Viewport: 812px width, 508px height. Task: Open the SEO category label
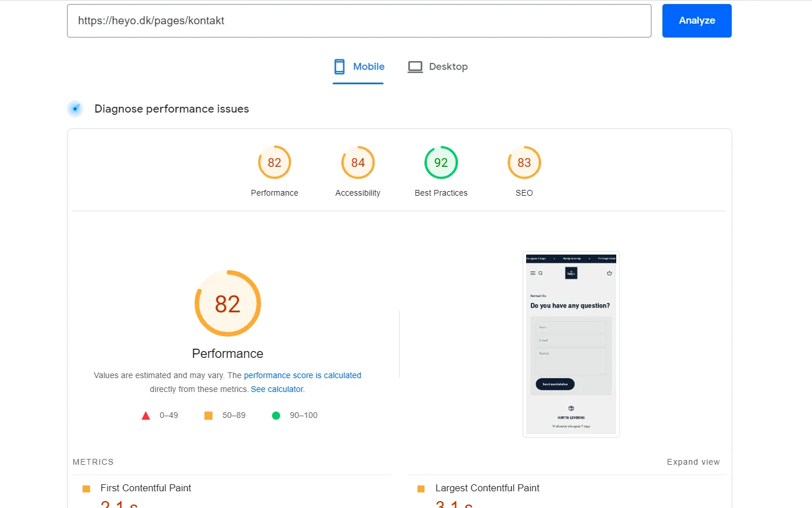click(x=524, y=193)
